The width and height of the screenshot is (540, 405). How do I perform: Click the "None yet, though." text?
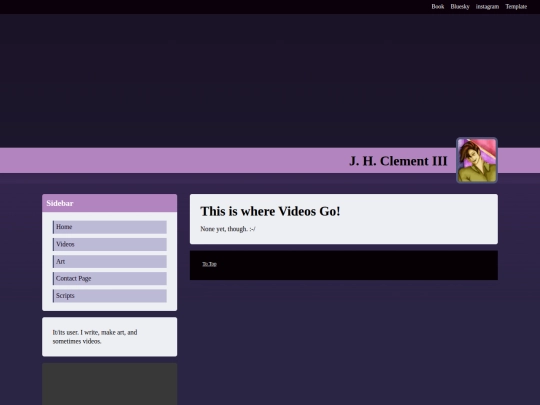pos(228,229)
